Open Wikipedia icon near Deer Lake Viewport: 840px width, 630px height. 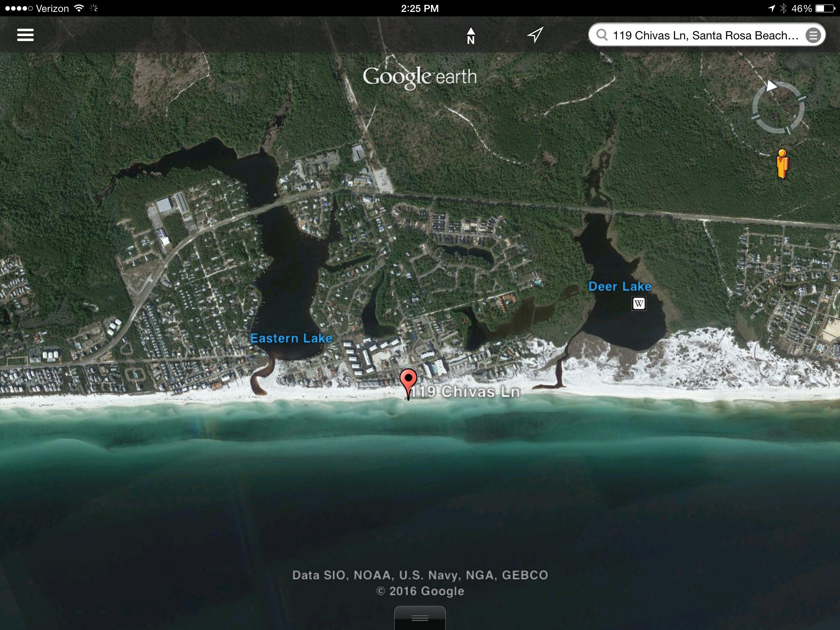(x=639, y=304)
